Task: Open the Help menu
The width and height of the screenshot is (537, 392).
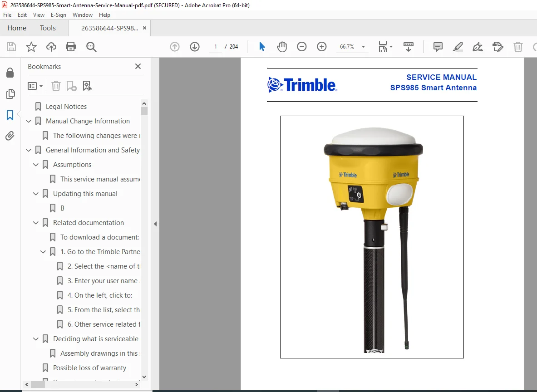Action: click(104, 15)
